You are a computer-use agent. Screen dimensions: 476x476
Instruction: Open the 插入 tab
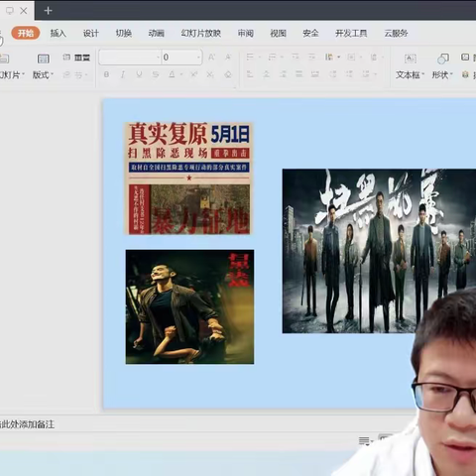coord(59,33)
